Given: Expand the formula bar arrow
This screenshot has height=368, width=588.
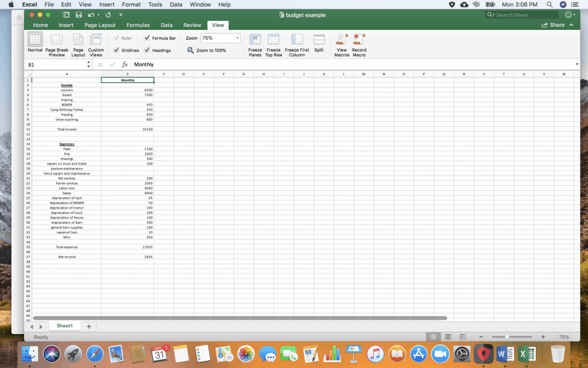Looking at the screenshot, I should (577, 64).
